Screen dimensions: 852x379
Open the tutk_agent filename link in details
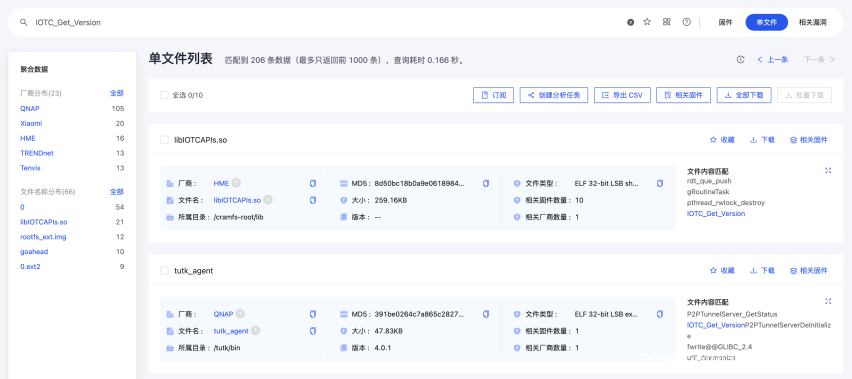[231, 331]
